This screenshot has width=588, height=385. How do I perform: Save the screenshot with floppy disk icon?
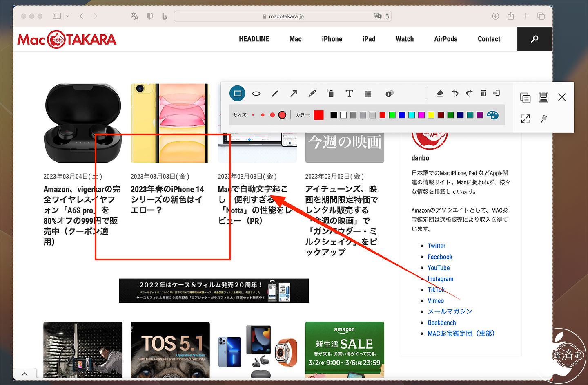tap(543, 97)
